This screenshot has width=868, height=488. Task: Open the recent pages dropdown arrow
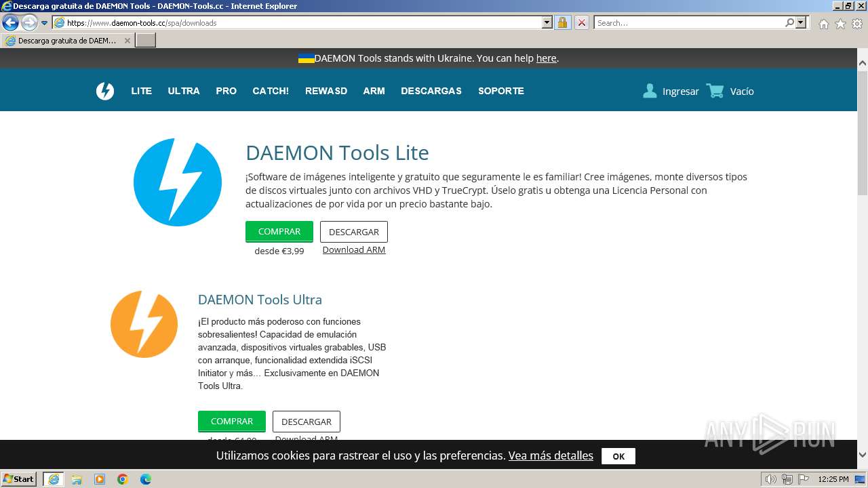pos(45,22)
